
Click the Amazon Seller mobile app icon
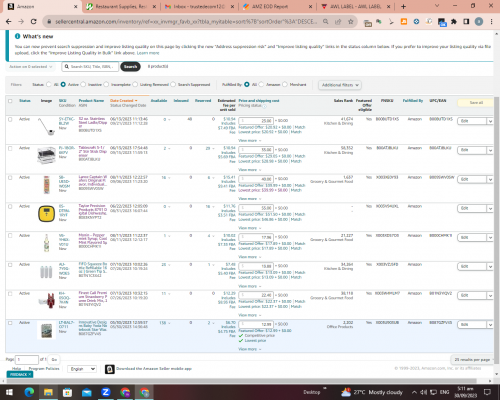(110, 369)
